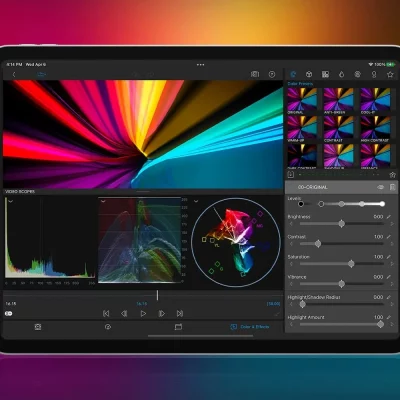Jump to clip end
The height and width of the screenshot is (400, 400).
point(180,313)
